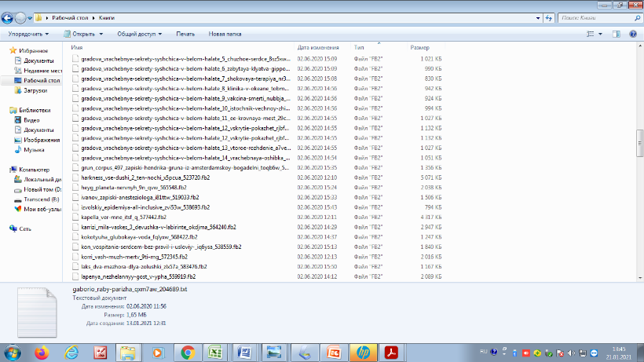Screen dimensions: 644x362
Task: Open Internet Explorer from the taskbar
Action: [x=73, y=352]
